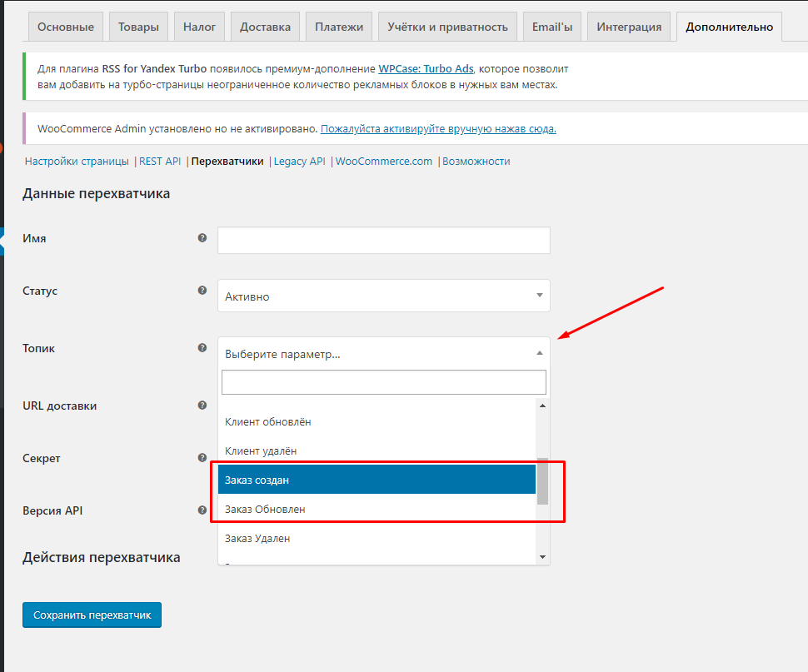
Task: Click the WooCommerce Admin activation link
Action: tap(438, 129)
